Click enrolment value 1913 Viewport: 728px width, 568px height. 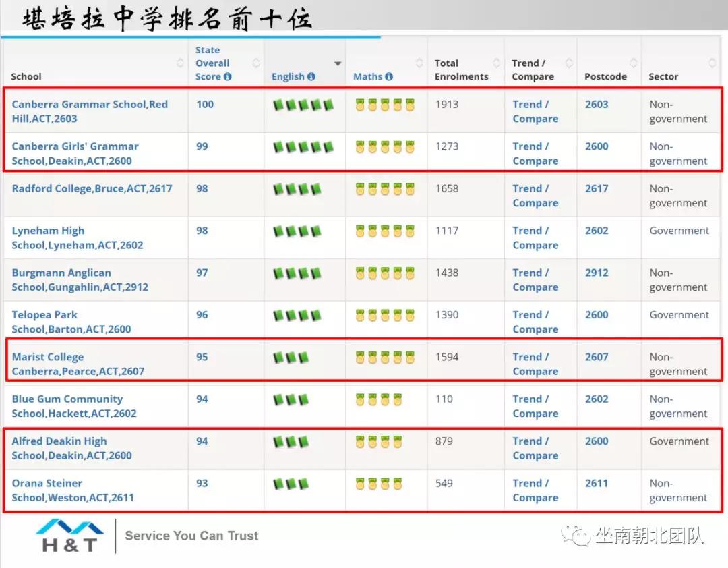pos(447,105)
